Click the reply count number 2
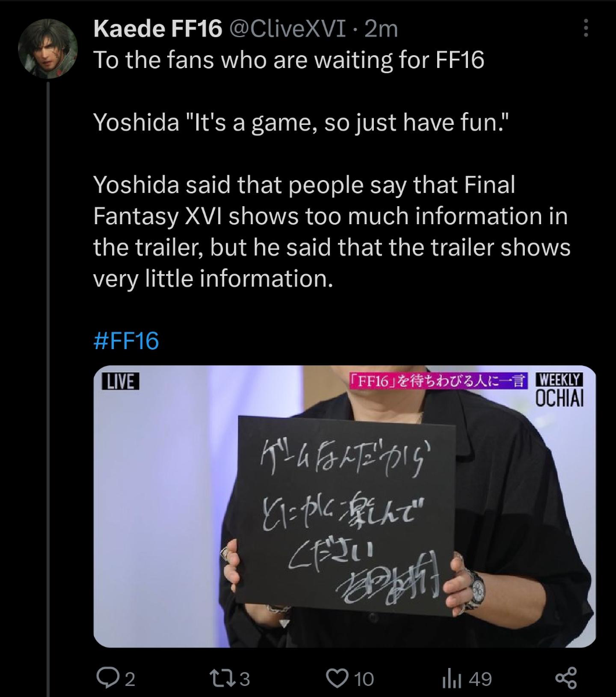 pyautogui.click(x=131, y=680)
